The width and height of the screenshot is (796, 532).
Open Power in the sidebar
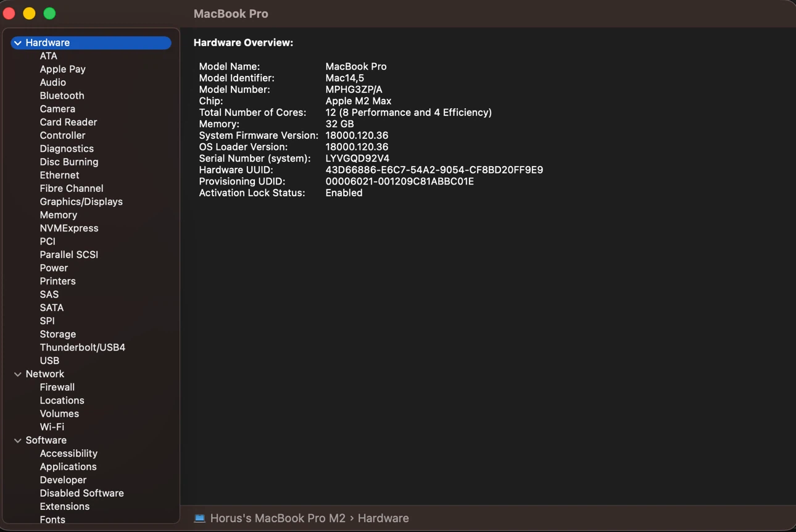[54, 268]
